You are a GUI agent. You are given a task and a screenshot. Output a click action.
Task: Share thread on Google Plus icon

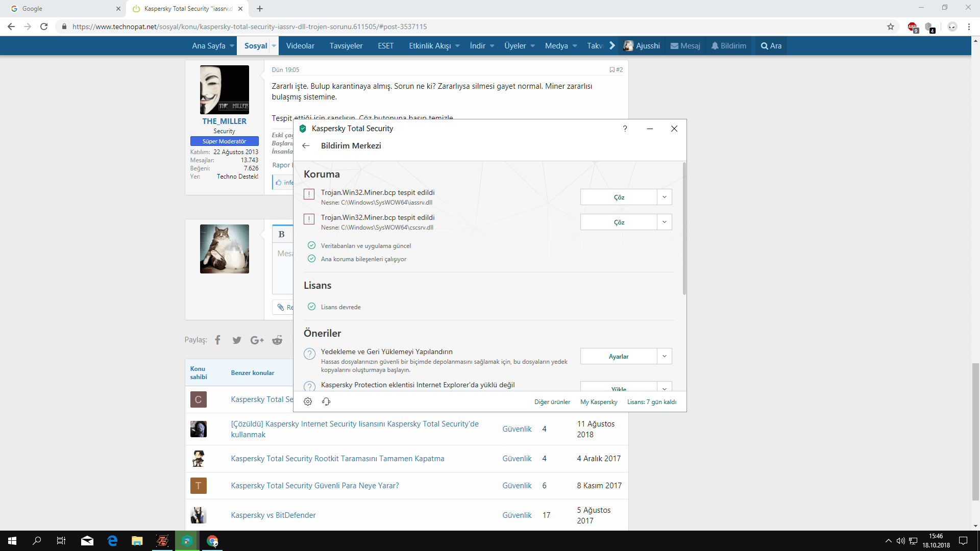tap(257, 340)
